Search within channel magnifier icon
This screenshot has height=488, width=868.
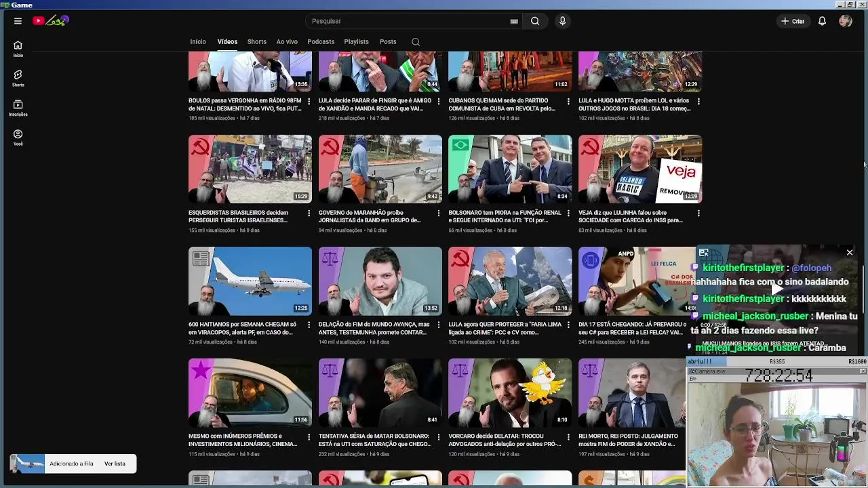point(416,42)
